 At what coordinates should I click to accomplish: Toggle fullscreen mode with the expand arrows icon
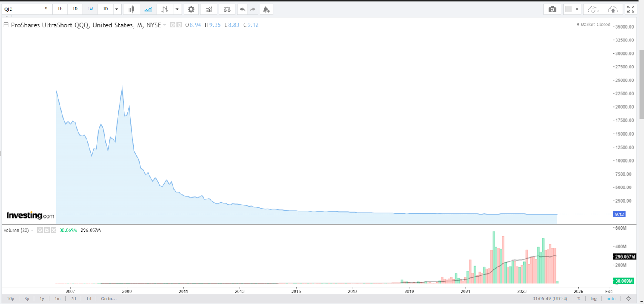(x=631, y=9)
